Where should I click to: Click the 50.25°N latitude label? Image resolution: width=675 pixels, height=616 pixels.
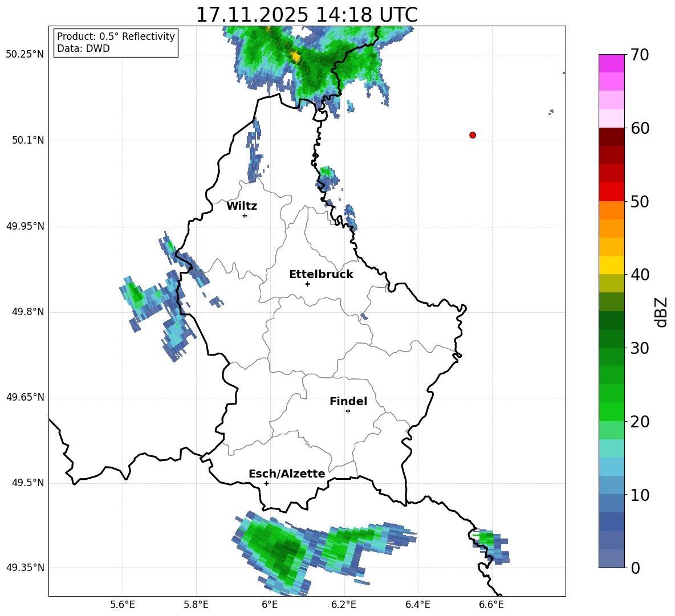click(x=25, y=55)
